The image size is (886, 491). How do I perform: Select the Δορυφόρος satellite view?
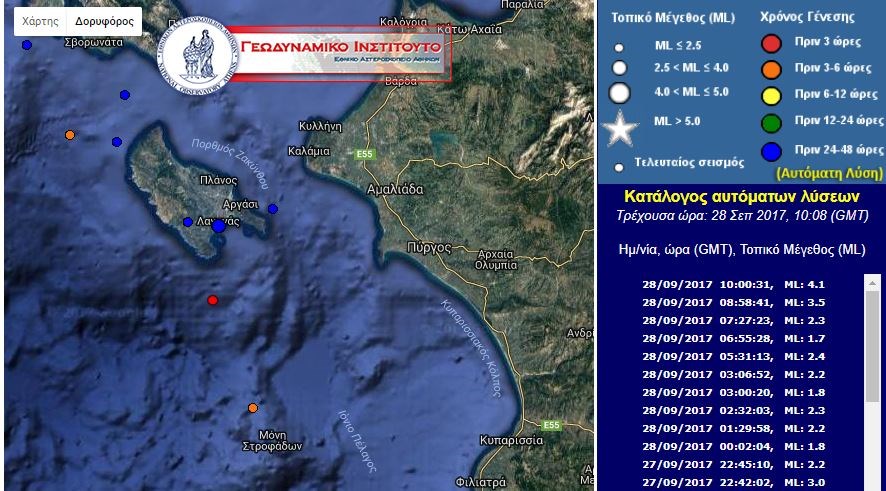click(104, 21)
